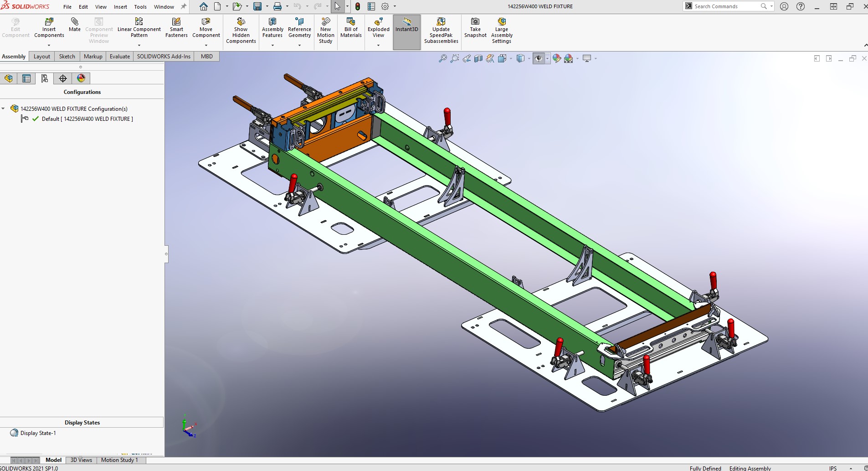The height and width of the screenshot is (471, 868).
Task: Click the Print icon
Action: click(277, 6)
